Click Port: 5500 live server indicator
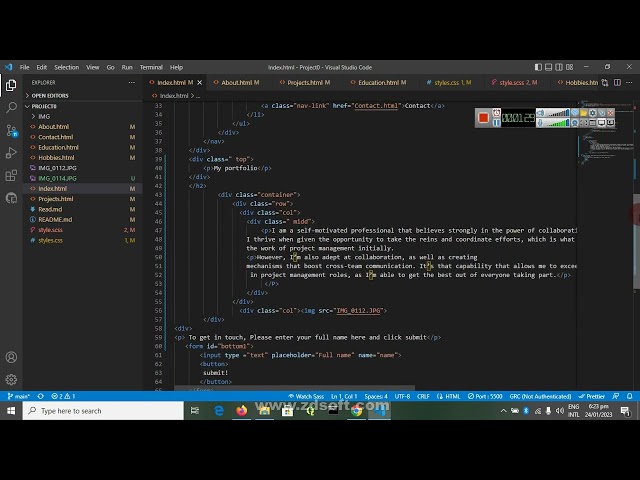Viewport: 640px width, 480px height. pyautogui.click(x=485, y=396)
